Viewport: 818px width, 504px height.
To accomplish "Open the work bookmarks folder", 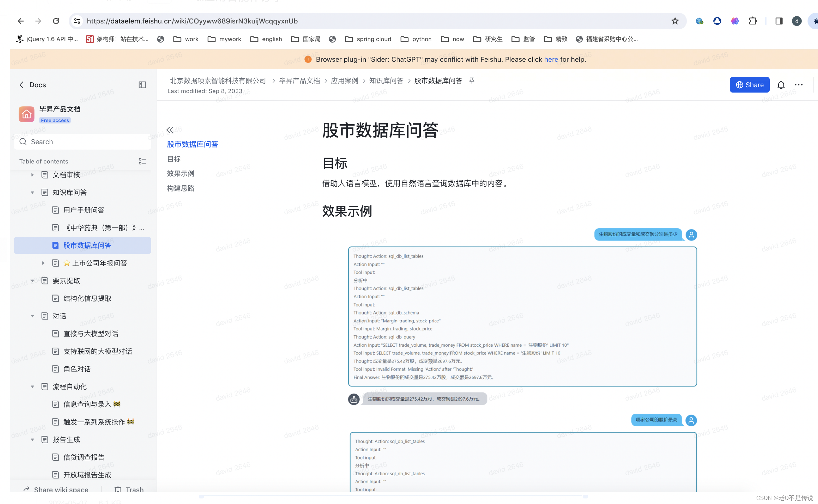I will (186, 39).
